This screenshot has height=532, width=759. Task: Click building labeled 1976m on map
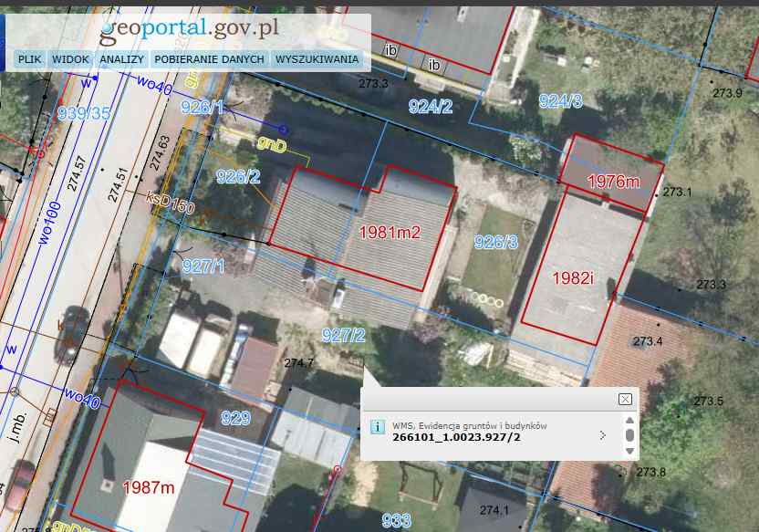tap(613, 181)
